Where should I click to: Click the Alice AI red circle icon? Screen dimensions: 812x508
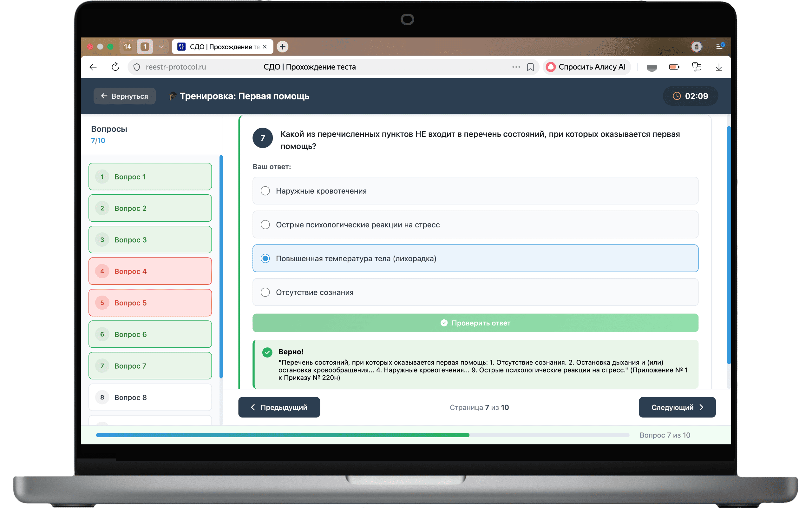pyautogui.click(x=551, y=67)
